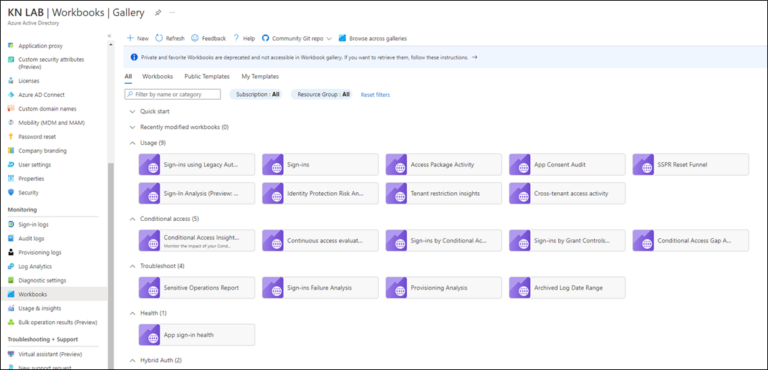Click the Reset filters link
Image resolution: width=768 pixels, height=370 pixels.
375,95
